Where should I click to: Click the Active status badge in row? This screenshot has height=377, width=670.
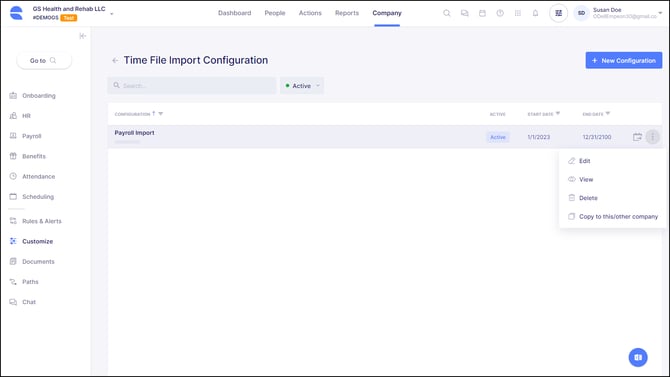[x=498, y=137]
